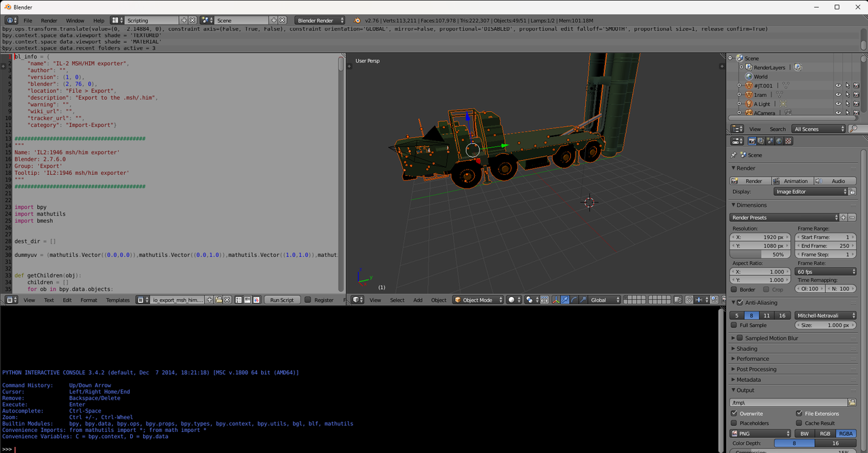Open the 3D viewport editor type selector icon

coord(358,300)
